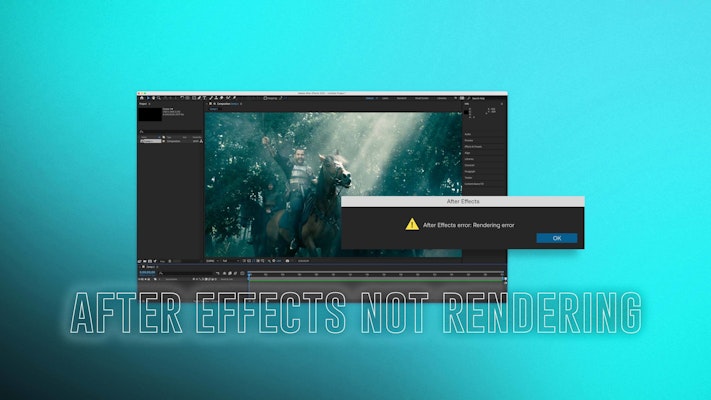
Task: Expand the Audio panel
Action: pos(470,133)
